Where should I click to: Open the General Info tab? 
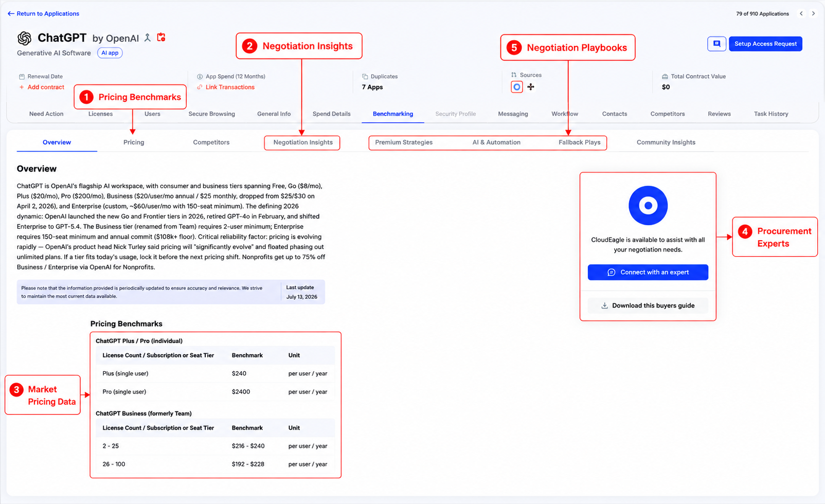click(x=274, y=114)
